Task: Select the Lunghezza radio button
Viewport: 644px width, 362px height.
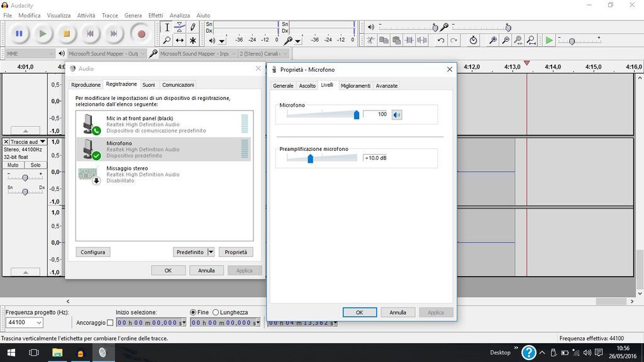Action: tap(216, 312)
